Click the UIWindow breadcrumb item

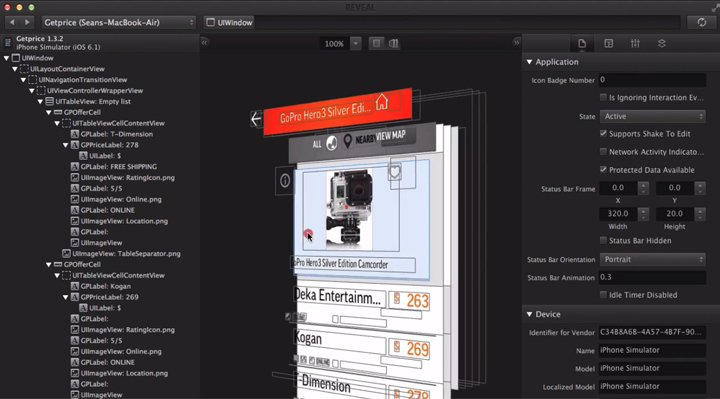pyautogui.click(x=230, y=22)
